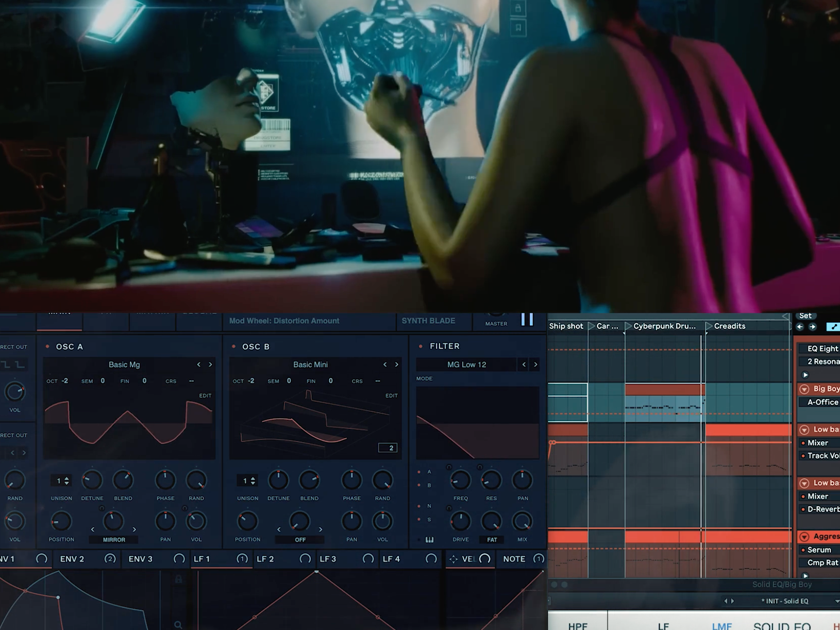Collapse the Big Boy track
The width and height of the screenshot is (840, 630).
click(x=804, y=389)
